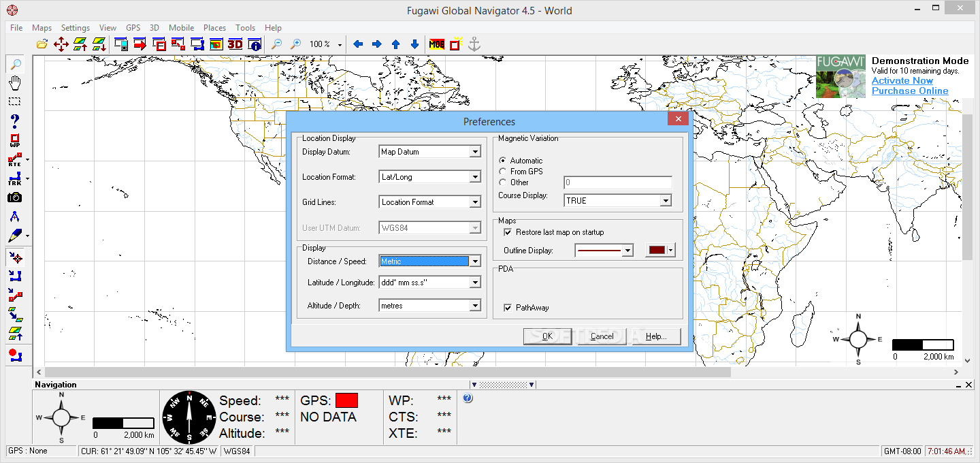
Task: Open Display Datum dropdown
Action: pyautogui.click(x=475, y=152)
